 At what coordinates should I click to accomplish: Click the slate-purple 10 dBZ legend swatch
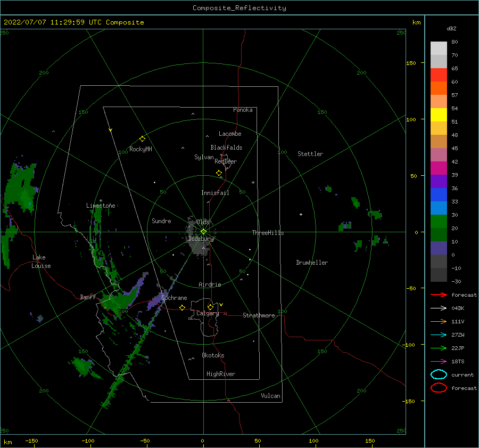(439, 248)
